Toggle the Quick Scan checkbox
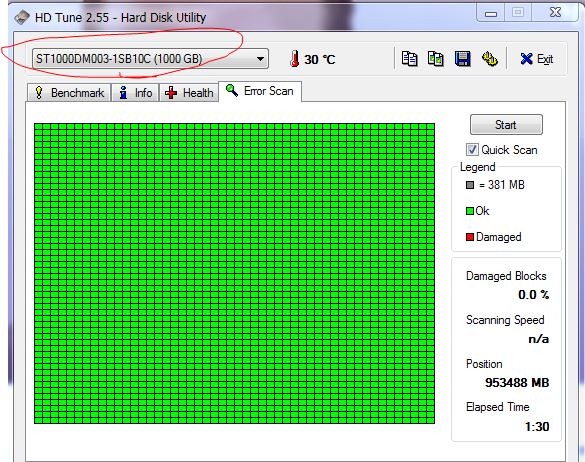Screen dimensions: 585x462 [x=472, y=150]
